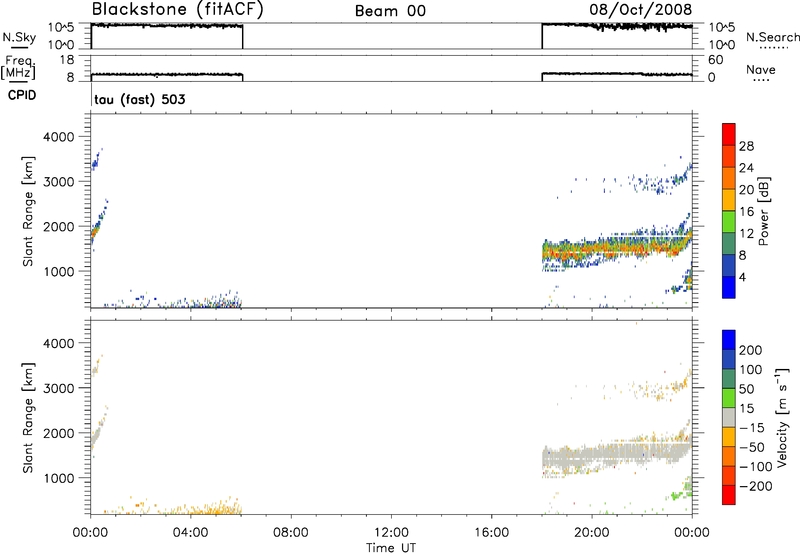800x554 pixels.
Task: Click the "Beam 00" heading
Action: pyautogui.click(x=390, y=11)
